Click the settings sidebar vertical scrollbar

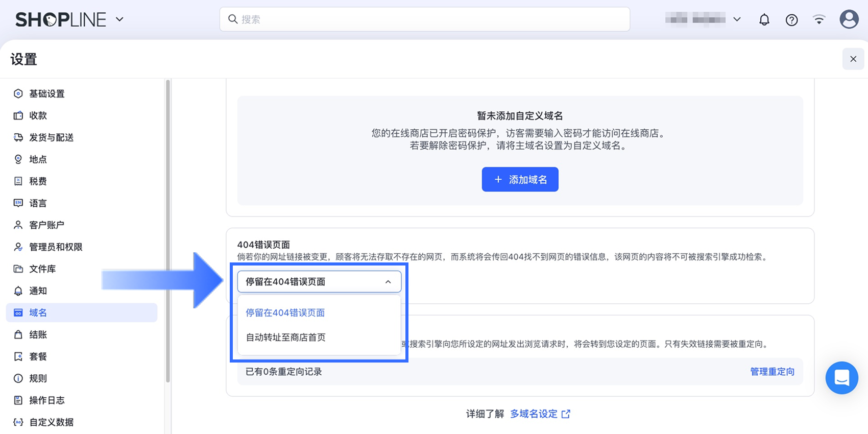(x=167, y=230)
